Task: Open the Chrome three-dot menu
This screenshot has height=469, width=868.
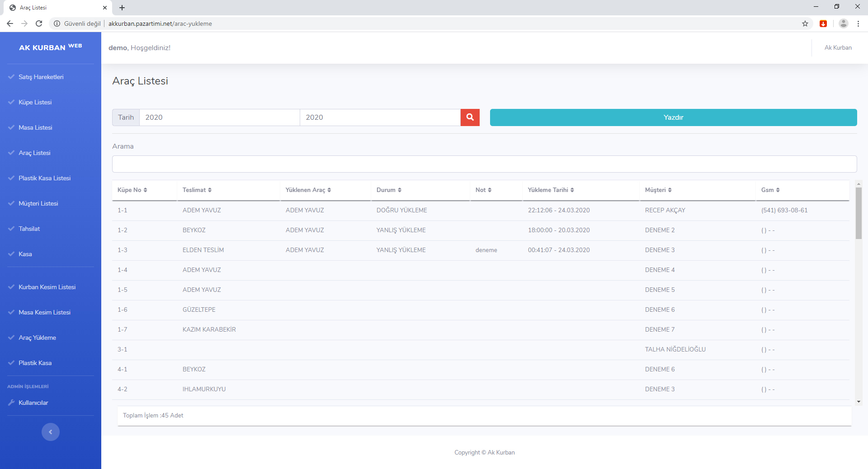Action: (858, 23)
